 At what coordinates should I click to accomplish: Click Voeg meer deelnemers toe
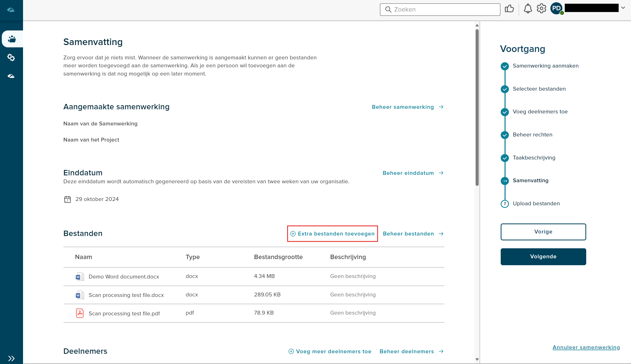(x=330, y=351)
